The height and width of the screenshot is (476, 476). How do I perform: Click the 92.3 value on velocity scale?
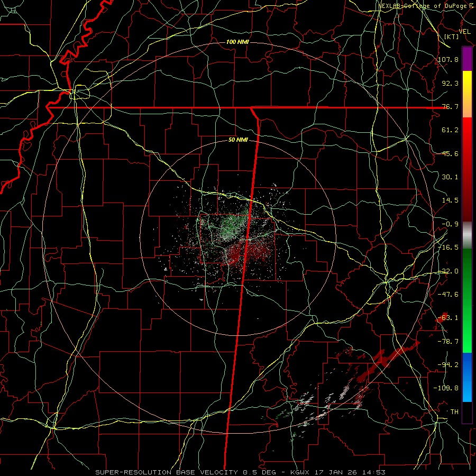(450, 83)
